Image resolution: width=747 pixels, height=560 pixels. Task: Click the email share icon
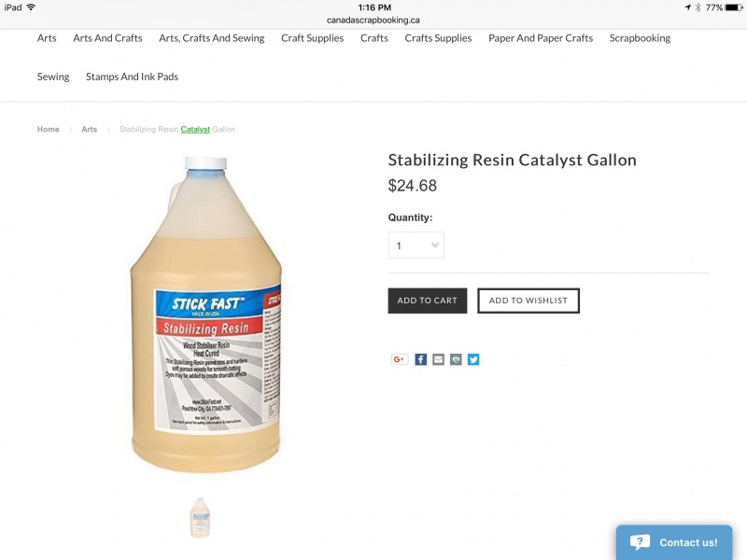439,359
